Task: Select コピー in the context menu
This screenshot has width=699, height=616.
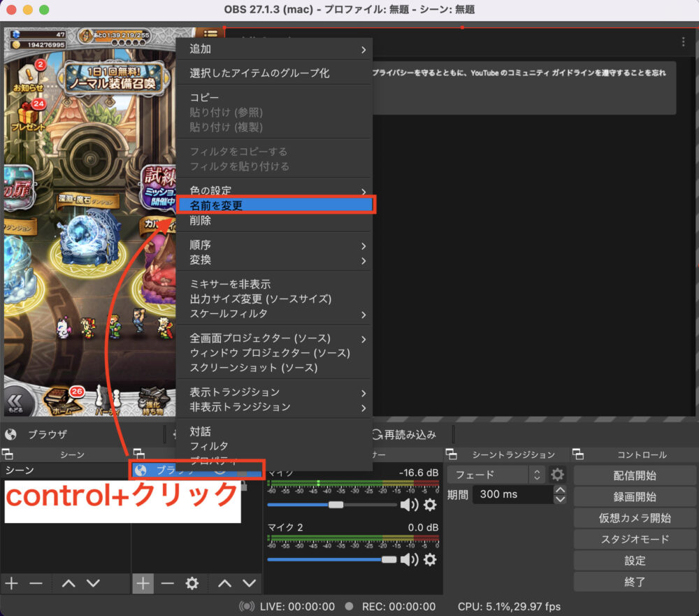Action: click(275, 97)
